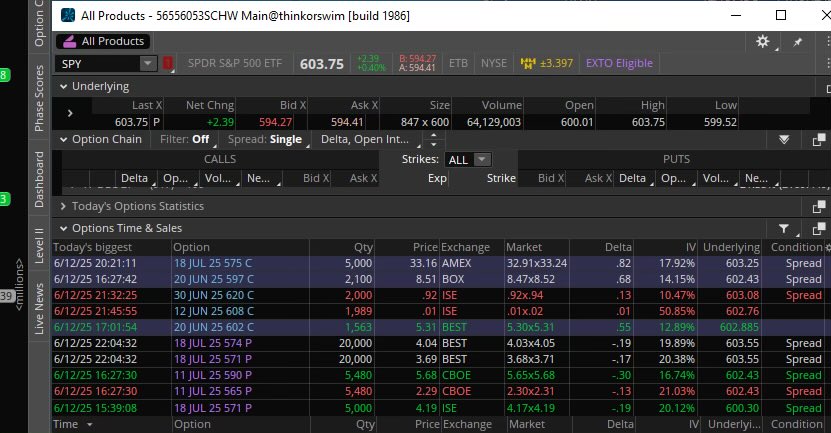831x433 pixels.
Task: Collapse Options Time & Sales section
Action: [64, 228]
